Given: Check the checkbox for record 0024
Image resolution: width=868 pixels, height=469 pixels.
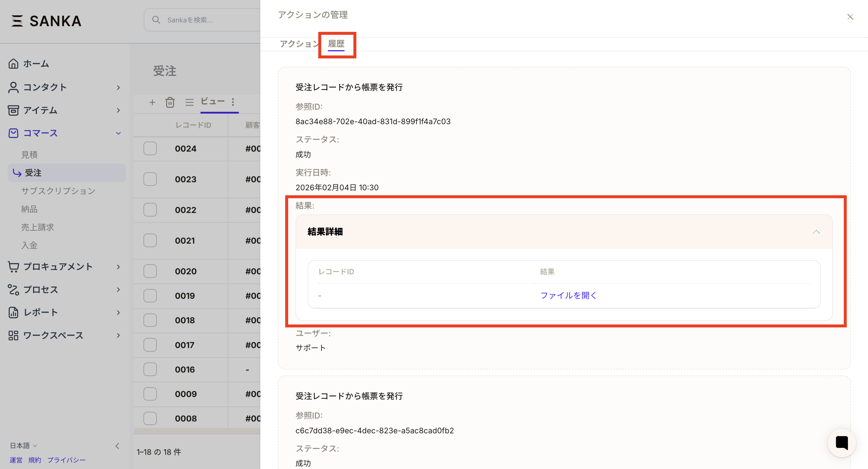Looking at the screenshot, I should [x=150, y=148].
